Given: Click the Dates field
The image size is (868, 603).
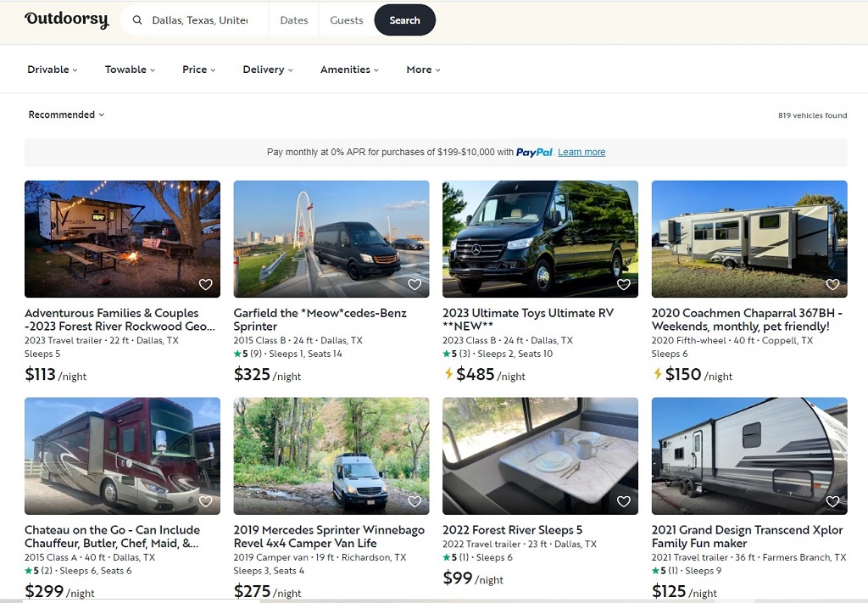Looking at the screenshot, I should (x=293, y=20).
